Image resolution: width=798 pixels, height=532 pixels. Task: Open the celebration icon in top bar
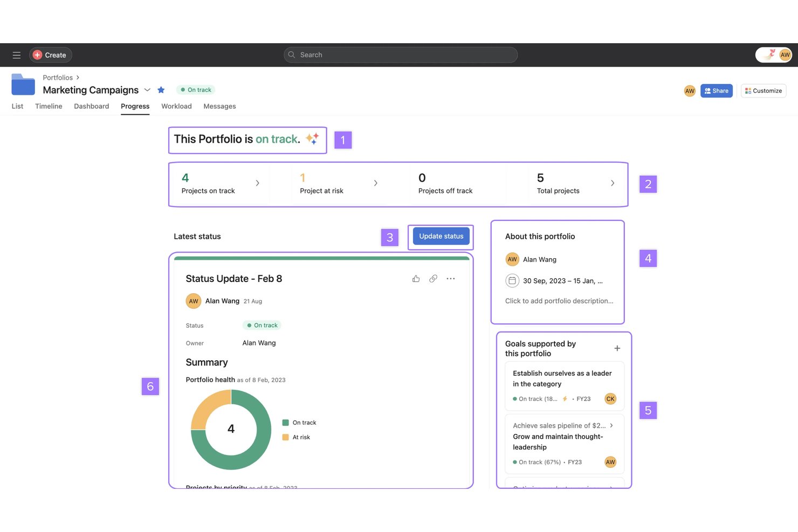[769, 54]
